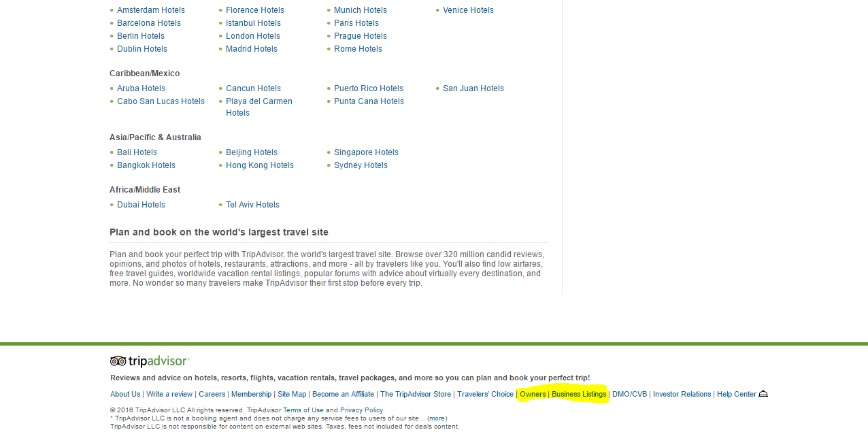
Task: Click Become an Affiliate link
Action: tap(343, 395)
